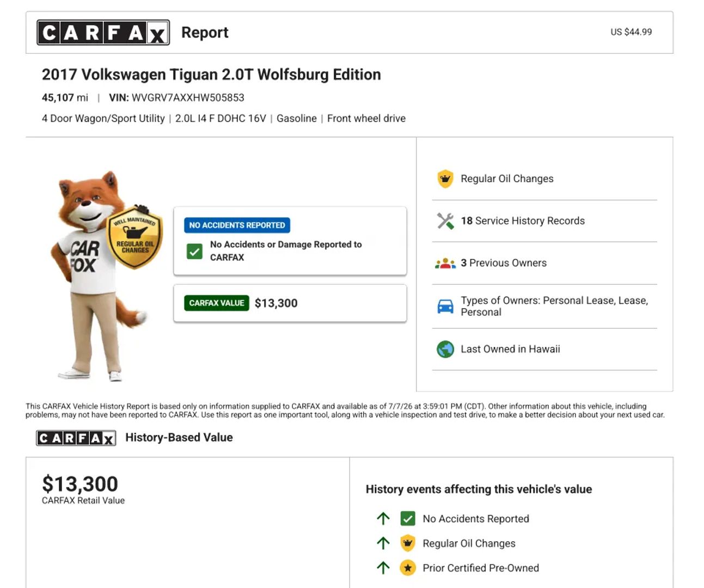Image resolution: width=704 pixels, height=588 pixels.
Task: Click the 3 Previous Owners text
Action: click(504, 263)
